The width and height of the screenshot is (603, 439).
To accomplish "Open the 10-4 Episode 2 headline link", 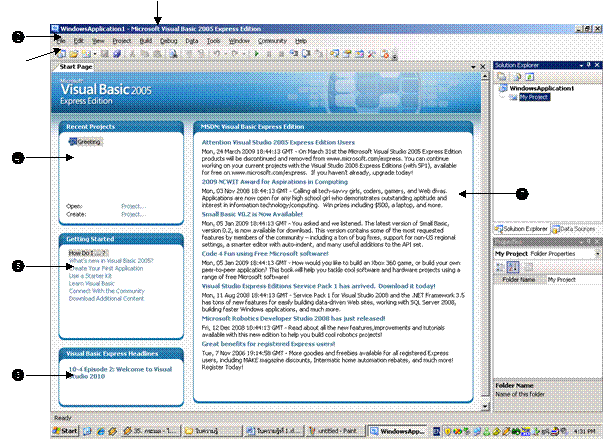I will pos(120,372).
